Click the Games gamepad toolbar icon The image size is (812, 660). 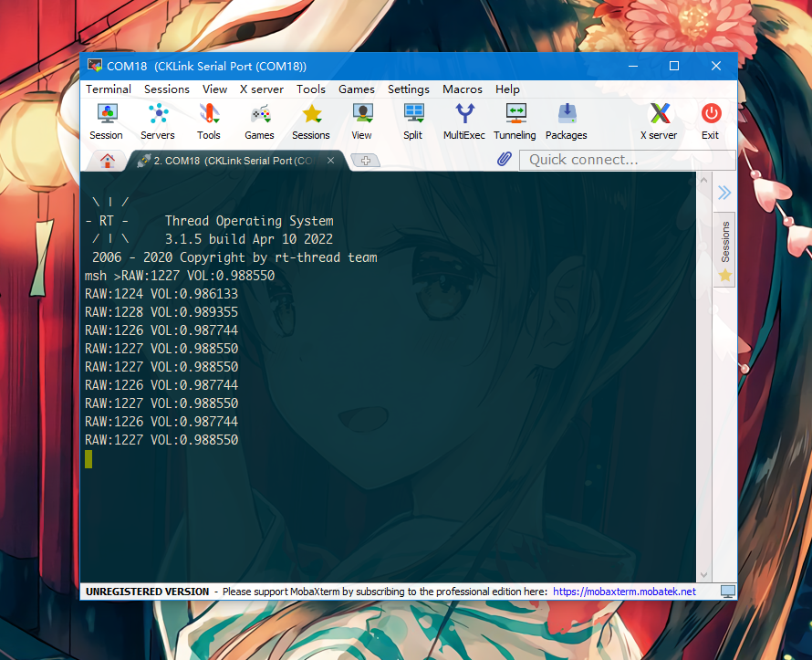[x=259, y=122]
